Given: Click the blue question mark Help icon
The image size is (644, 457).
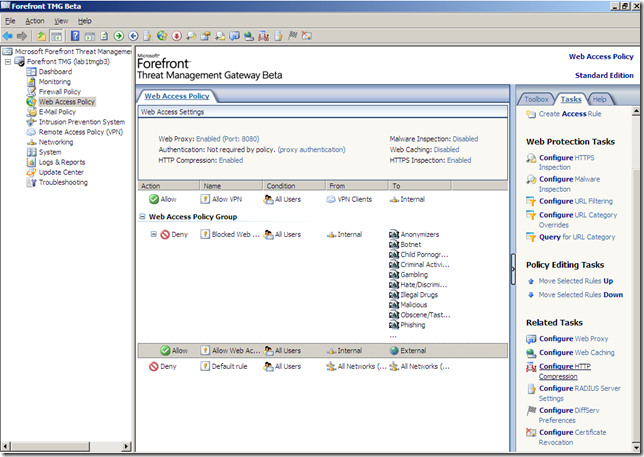Looking at the screenshot, I should 75,36.
